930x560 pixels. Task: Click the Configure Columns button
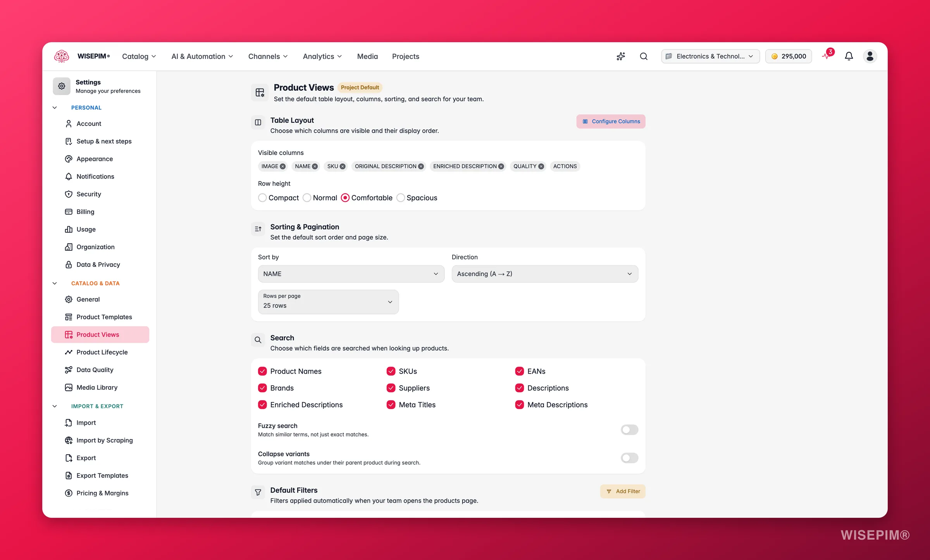pos(611,121)
